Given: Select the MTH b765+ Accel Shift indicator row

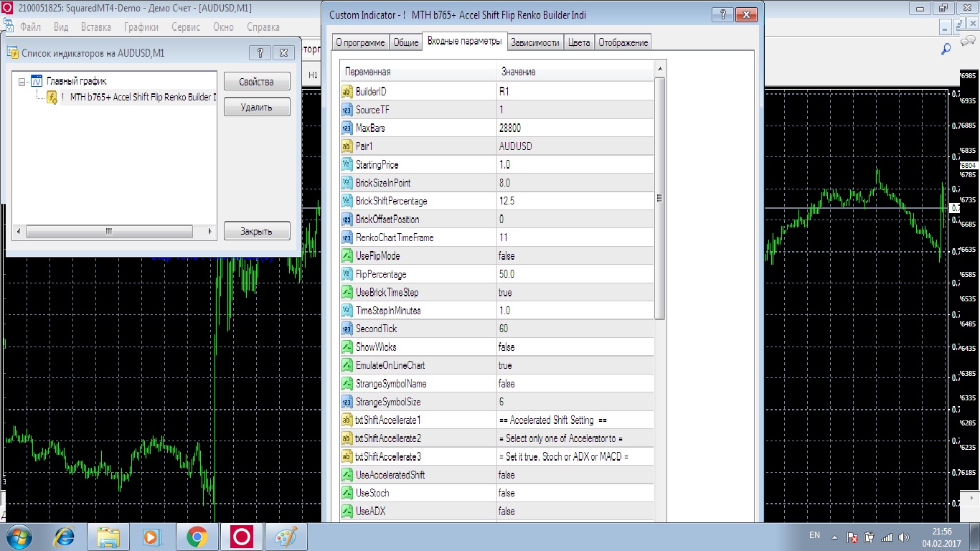Looking at the screenshot, I should [137, 97].
